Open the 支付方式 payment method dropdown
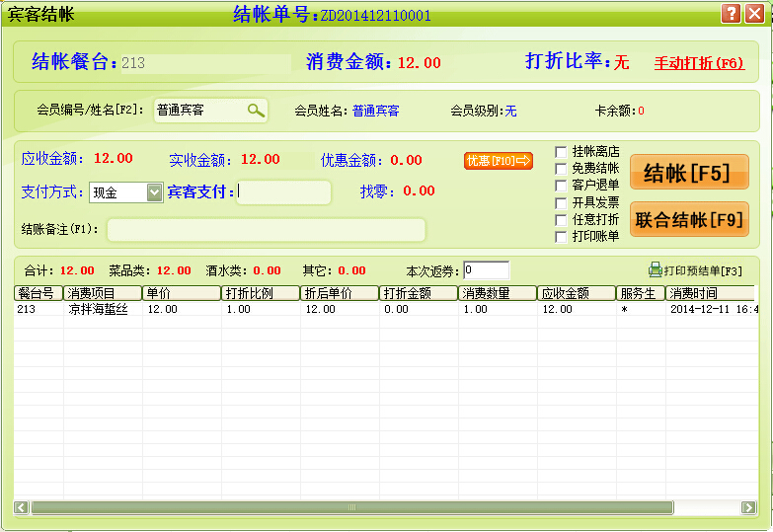Screen dimensions: 773x532 tap(154, 192)
